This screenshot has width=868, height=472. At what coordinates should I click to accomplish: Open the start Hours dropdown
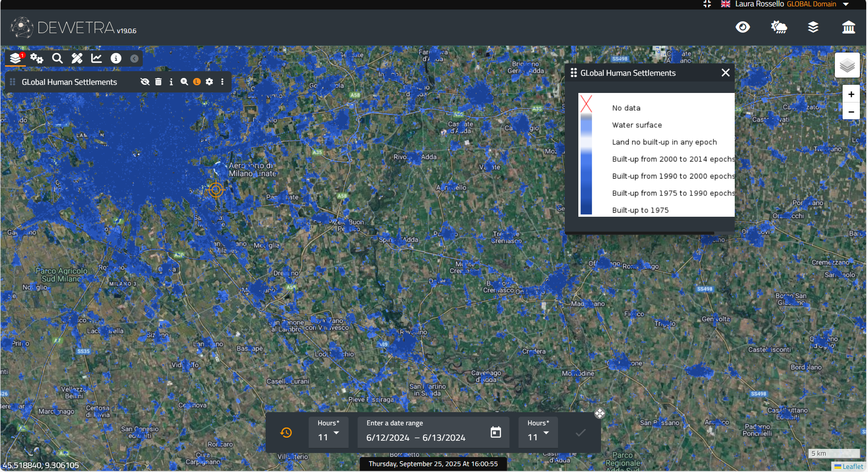329,433
